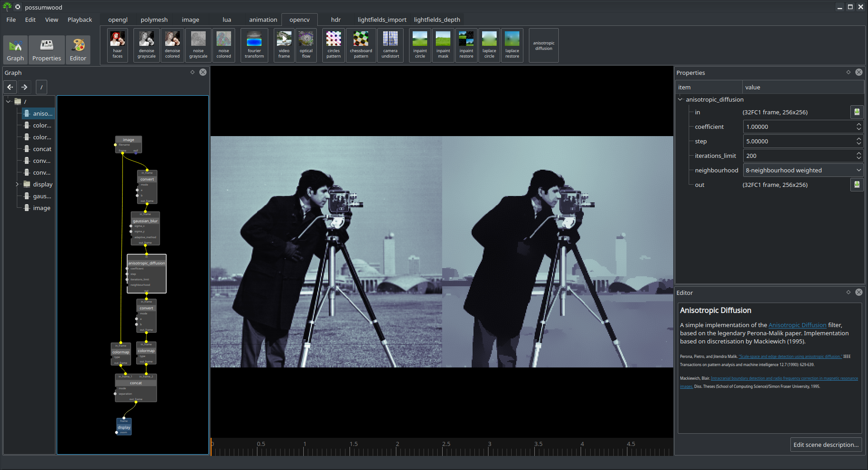Close the Editor panel
Viewport: 868px width, 470px height.
pos(859,292)
